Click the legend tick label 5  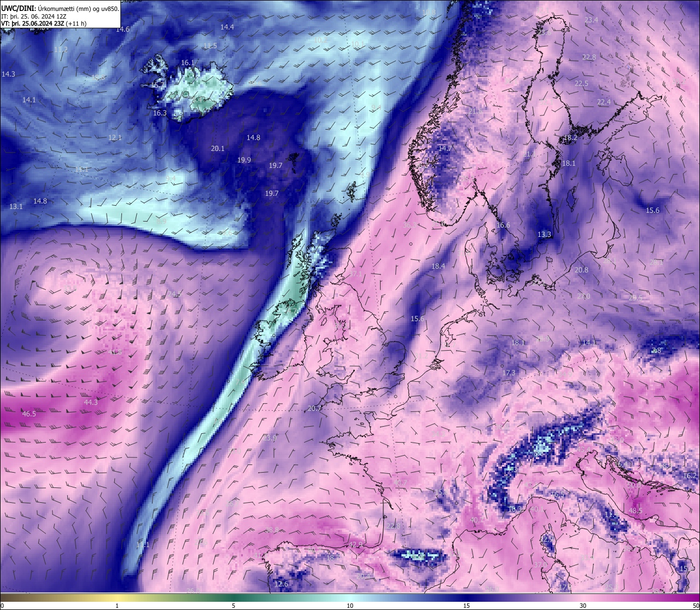(234, 606)
